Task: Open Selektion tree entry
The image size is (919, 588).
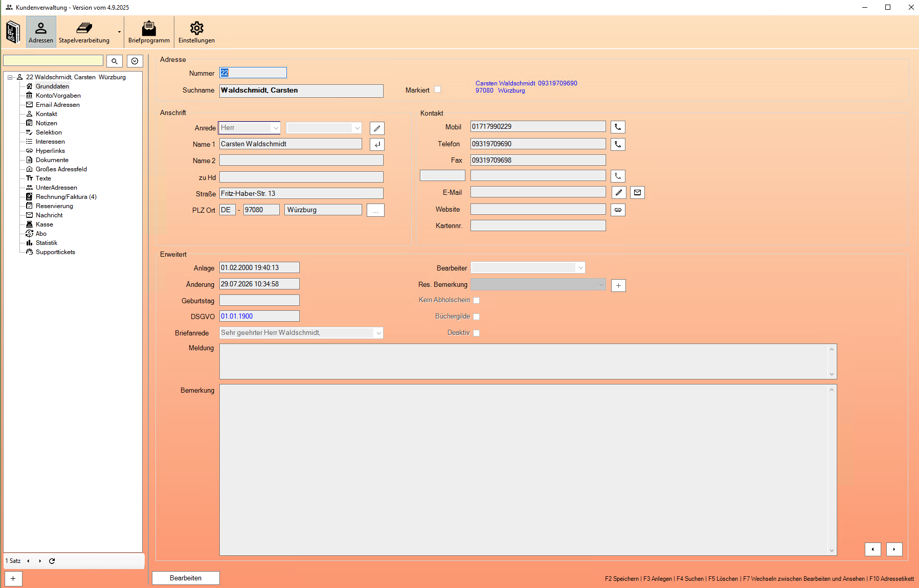Action: 49,132
